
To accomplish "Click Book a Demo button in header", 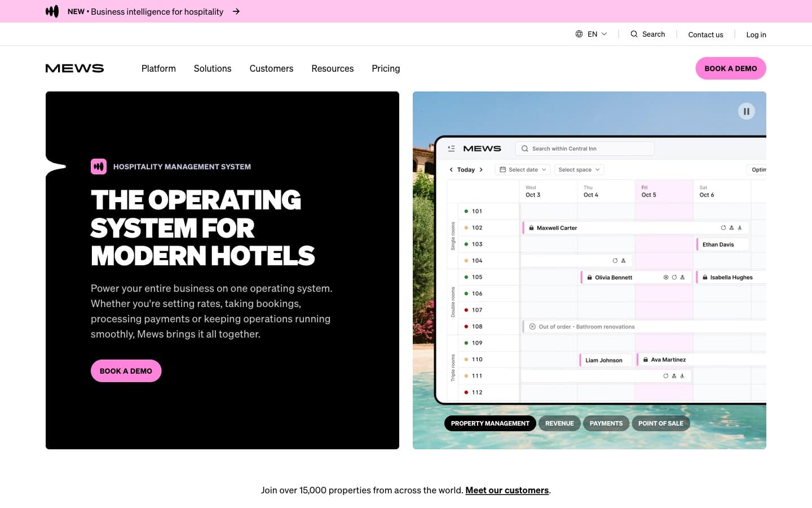I will (731, 68).
